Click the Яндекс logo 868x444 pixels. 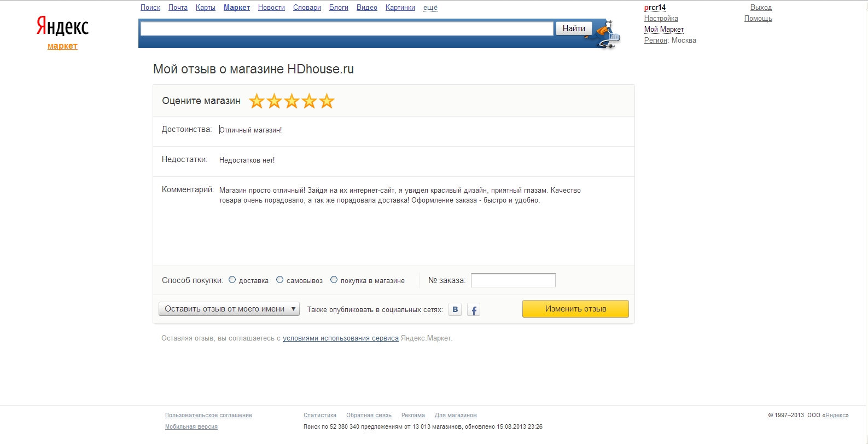[63, 26]
